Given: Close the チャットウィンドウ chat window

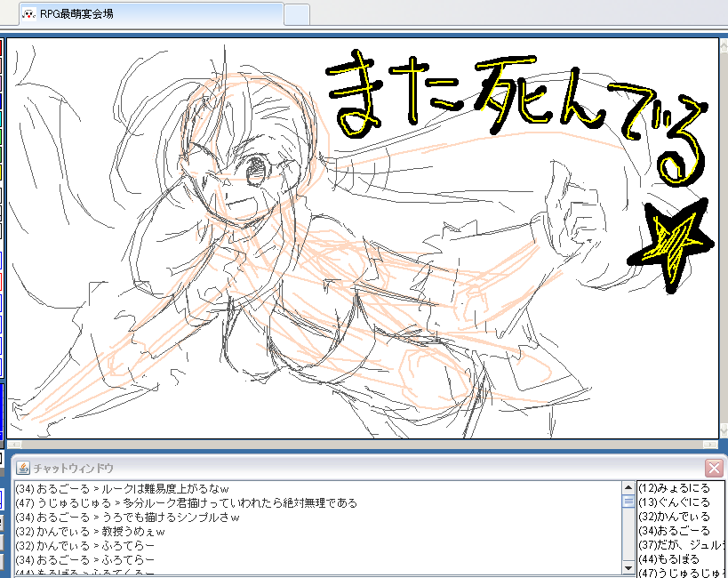Looking at the screenshot, I should tap(714, 468).
